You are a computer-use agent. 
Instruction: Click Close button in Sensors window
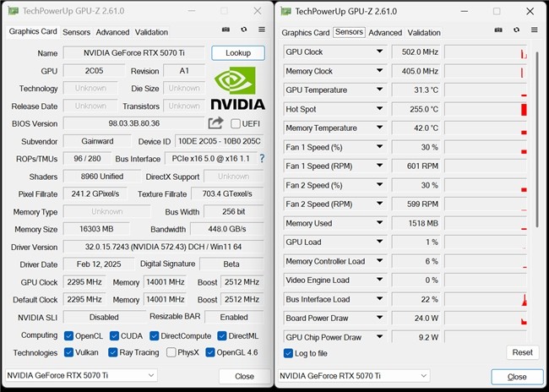coord(517,377)
